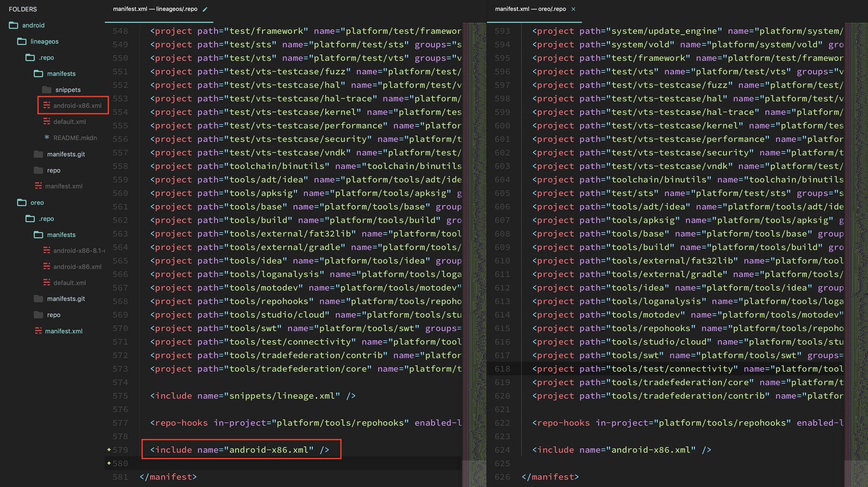
Task: Click the README.mkdn asterisk file icon
Action: pyautogui.click(x=47, y=138)
